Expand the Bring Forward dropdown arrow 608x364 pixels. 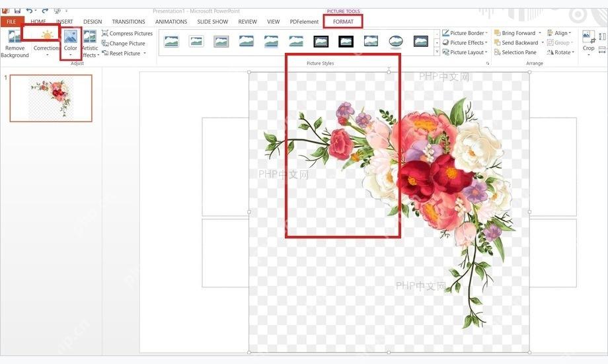[x=540, y=33]
